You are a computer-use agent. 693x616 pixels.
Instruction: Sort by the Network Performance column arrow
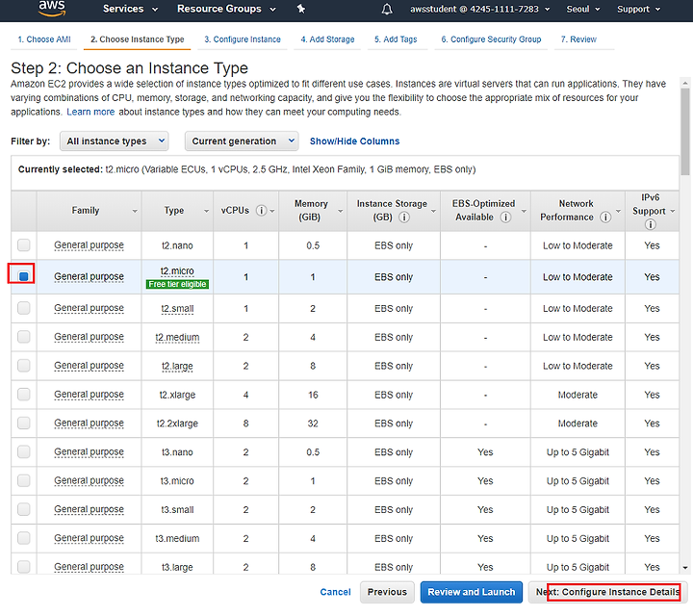click(x=618, y=212)
